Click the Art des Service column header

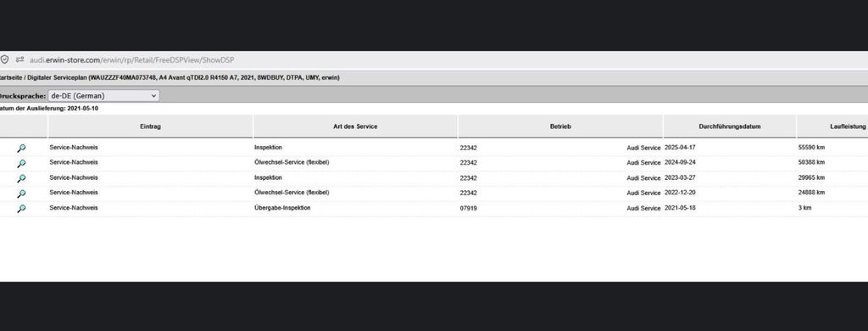[x=355, y=126]
